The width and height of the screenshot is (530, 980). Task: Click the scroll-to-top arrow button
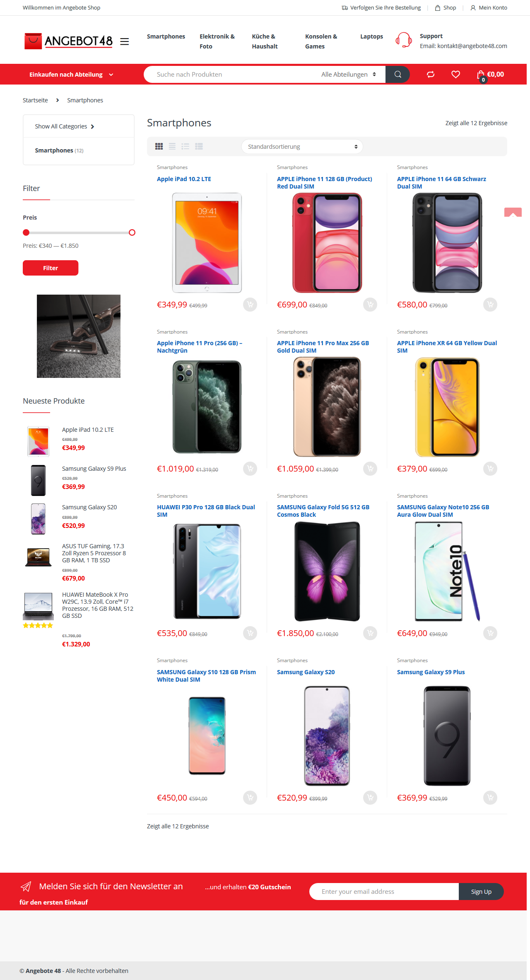pos(513,212)
